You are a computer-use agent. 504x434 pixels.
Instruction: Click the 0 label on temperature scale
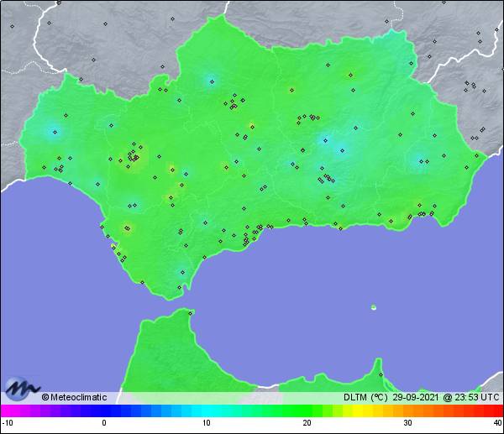pyautogui.click(x=104, y=423)
